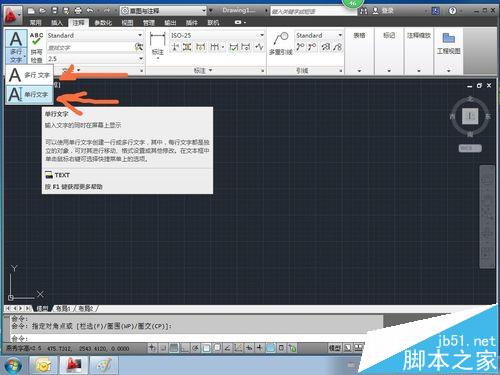500x375 pixels.
Task: Open the text style Standard dropdown
Action: point(95,35)
